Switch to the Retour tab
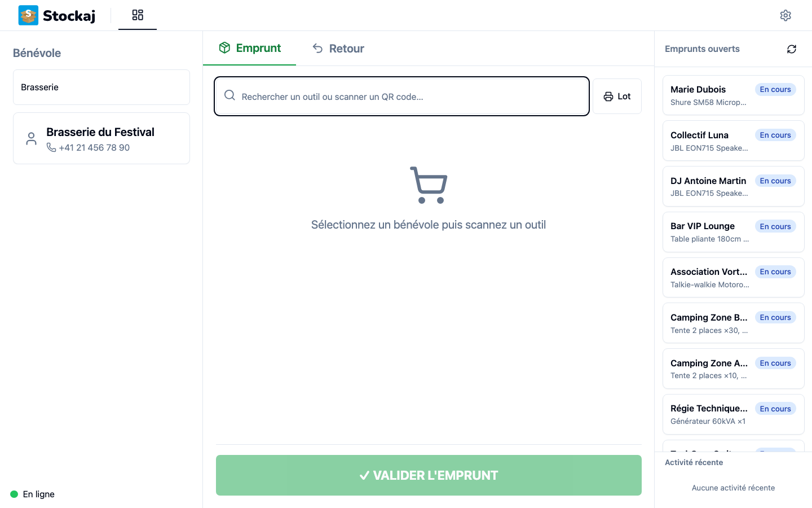 pyautogui.click(x=338, y=49)
